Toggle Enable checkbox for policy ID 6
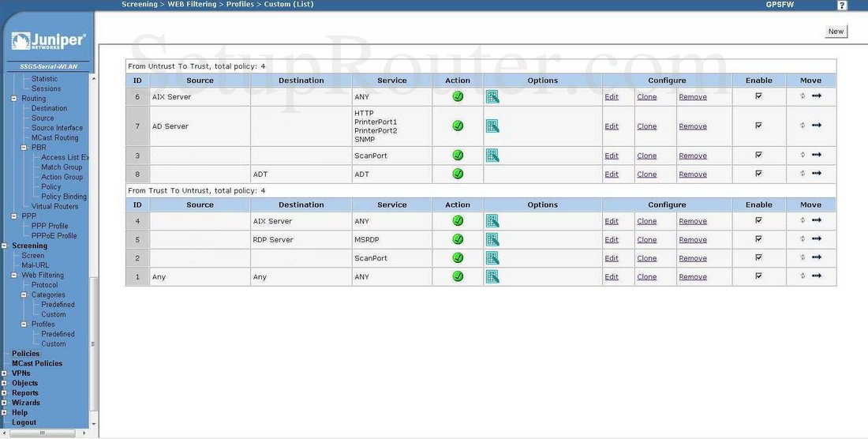The width and height of the screenshot is (868, 439). click(x=758, y=96)
